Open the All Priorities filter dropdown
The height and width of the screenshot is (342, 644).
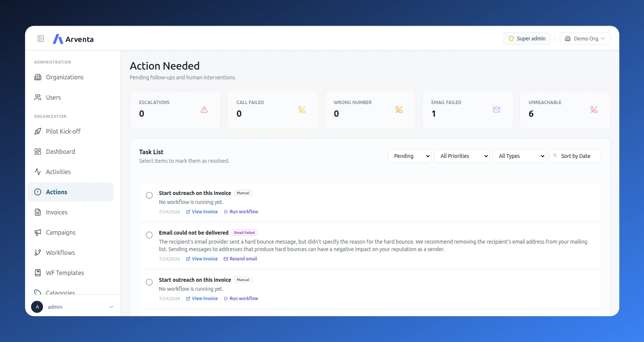coord(462,156)
